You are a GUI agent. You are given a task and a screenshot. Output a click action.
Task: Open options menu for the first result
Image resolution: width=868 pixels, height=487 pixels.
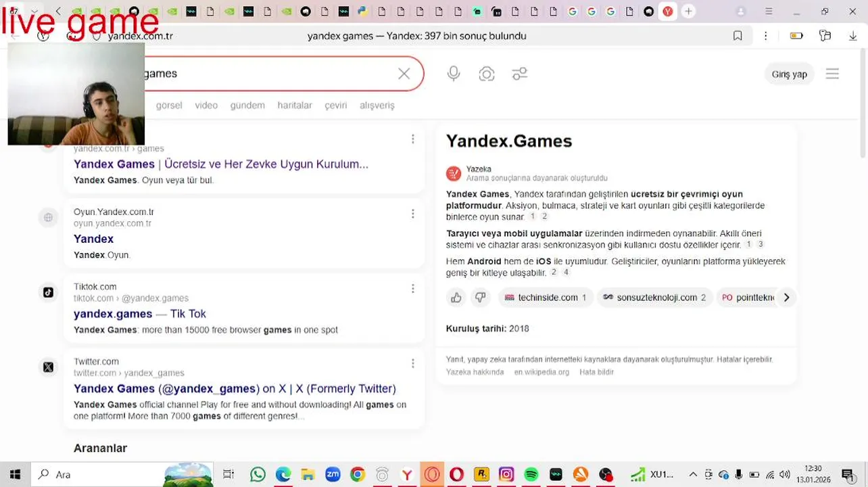click(412, 139)
